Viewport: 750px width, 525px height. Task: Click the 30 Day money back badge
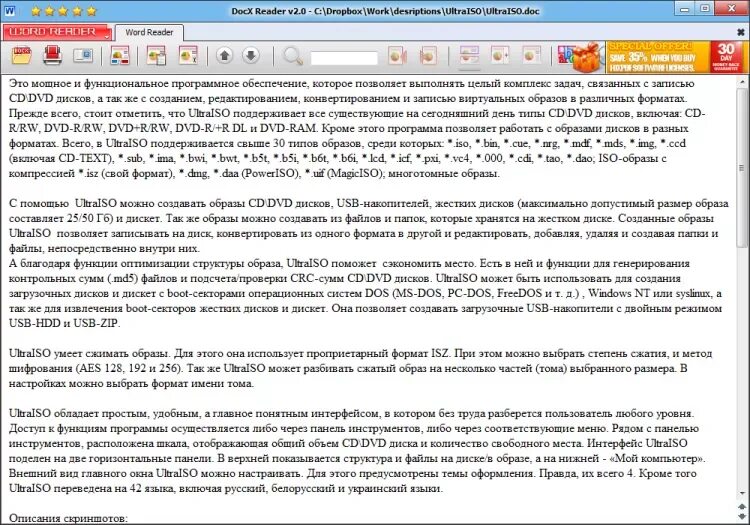pyautogui.click(x=726, y=57)
